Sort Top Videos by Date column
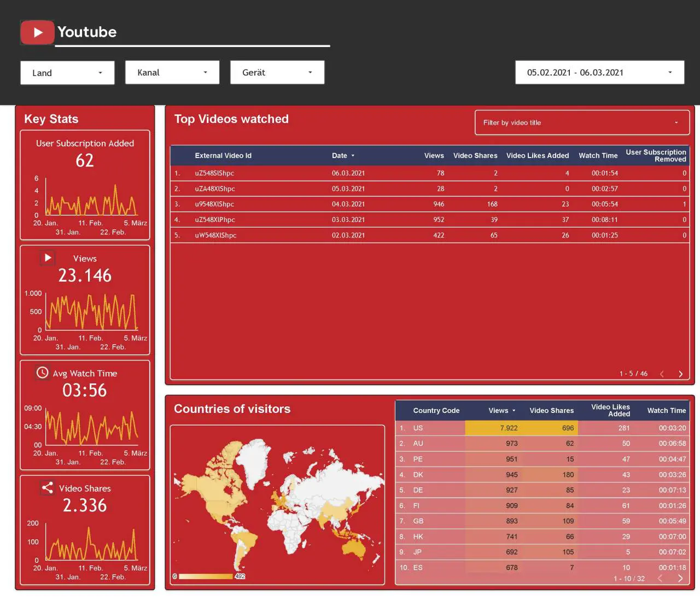This screenshot has width=700, height=600. point(343,155)
